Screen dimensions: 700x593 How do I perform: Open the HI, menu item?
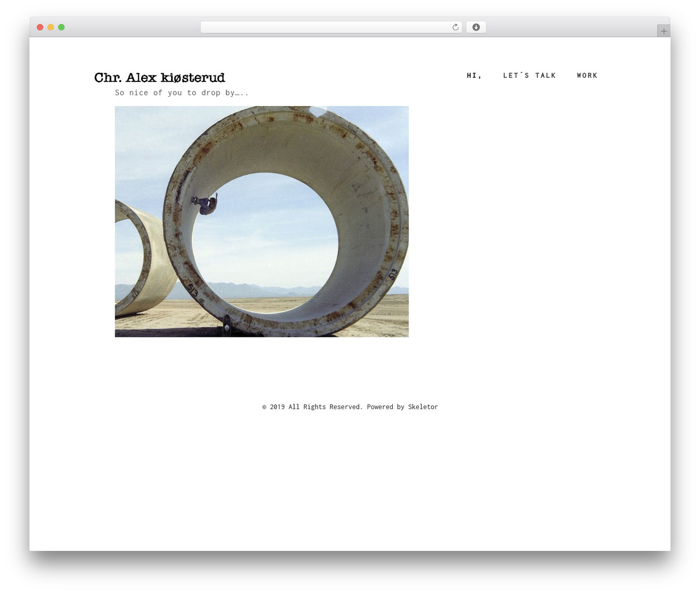[474, 75]
